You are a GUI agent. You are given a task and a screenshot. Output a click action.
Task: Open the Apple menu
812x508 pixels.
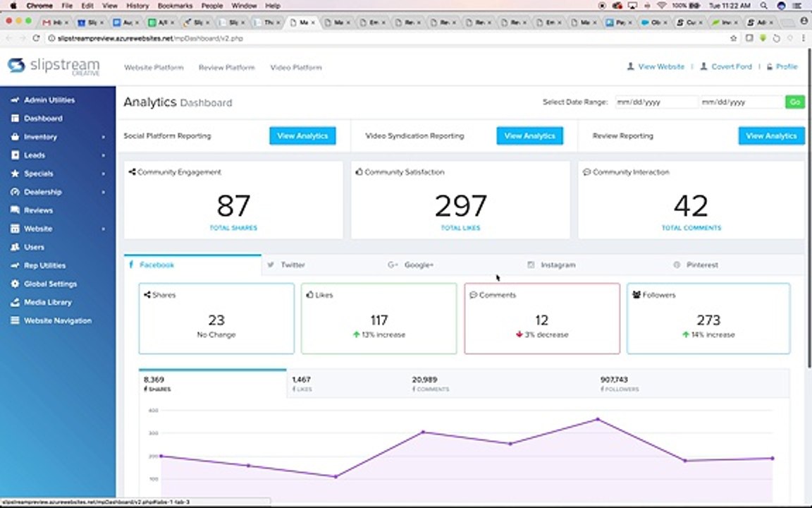click(13, 6)
